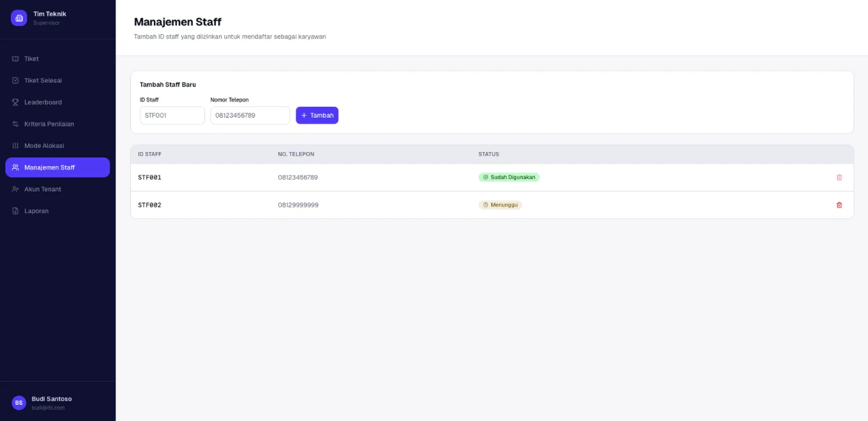Select Manajemen Staff menu item
The height and width of the screenshot is (421, 868).
tap(57, 167)
